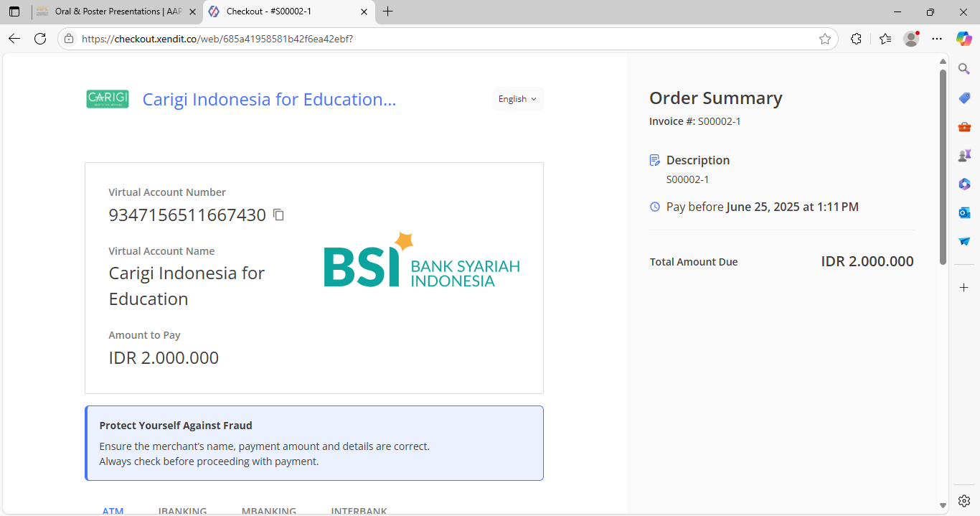The height and width of the screenshot is (516, 980).
Task: Click Carigi Indonesia for Education header link
Action: (269, 99)
